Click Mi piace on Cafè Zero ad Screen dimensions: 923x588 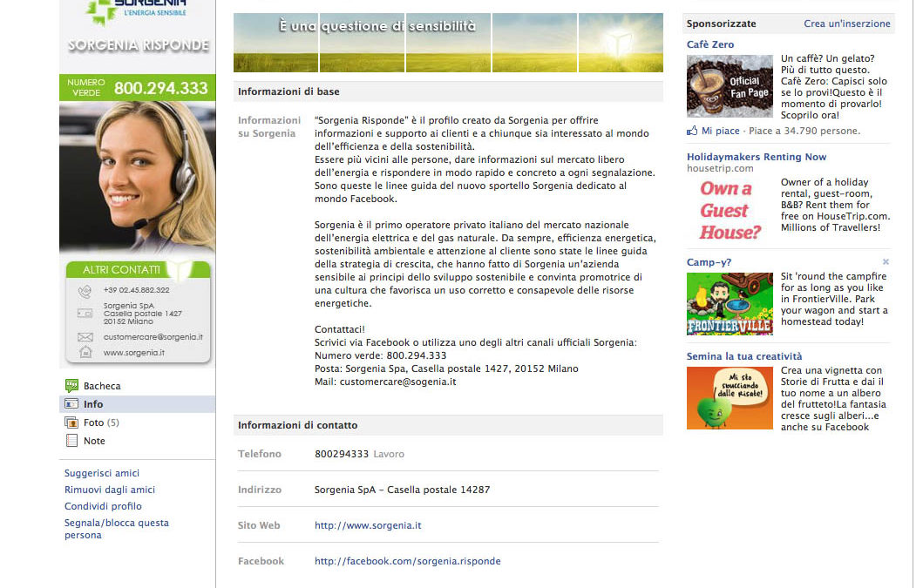point(721,131)
